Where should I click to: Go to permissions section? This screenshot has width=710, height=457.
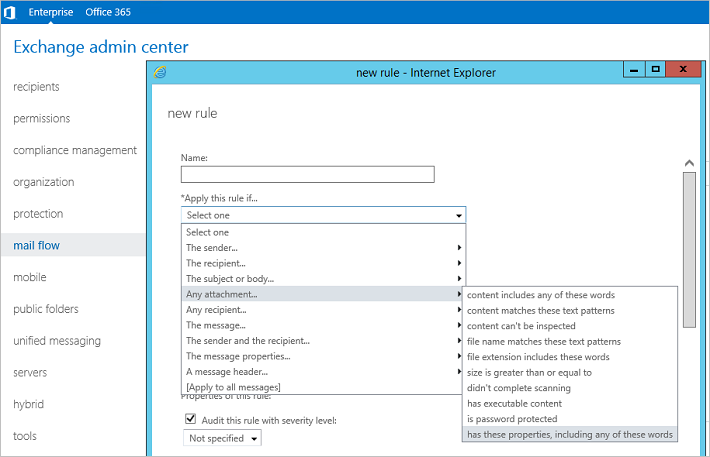tap(42, 118)
